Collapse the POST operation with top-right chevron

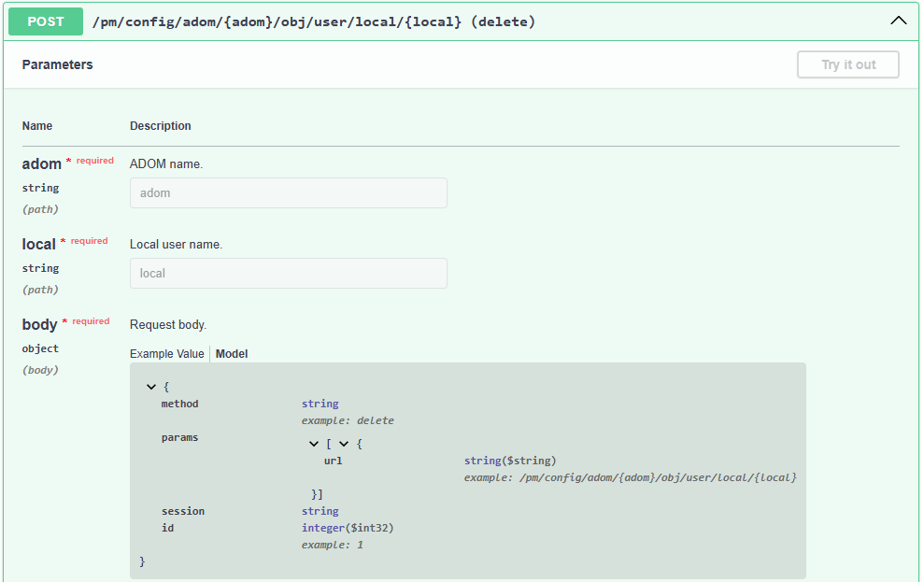(898, 21)
